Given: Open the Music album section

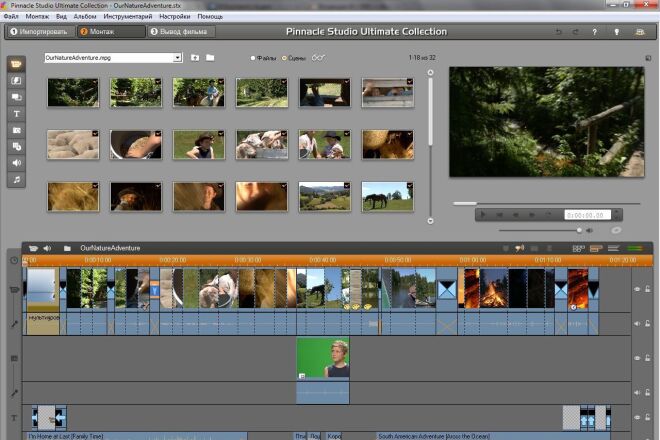Looking at the screenshot, I should pyautogui.click(x=16, y=180).
